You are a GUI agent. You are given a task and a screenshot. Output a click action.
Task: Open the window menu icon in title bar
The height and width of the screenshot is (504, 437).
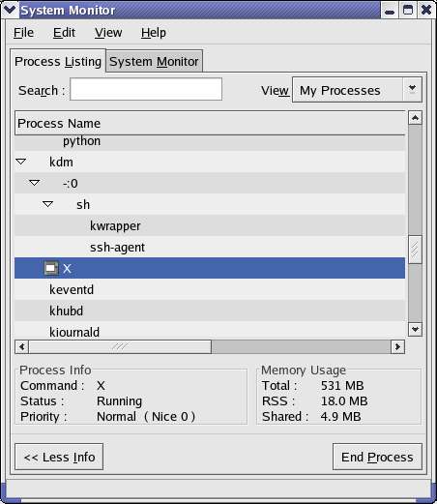coord(10,10)
